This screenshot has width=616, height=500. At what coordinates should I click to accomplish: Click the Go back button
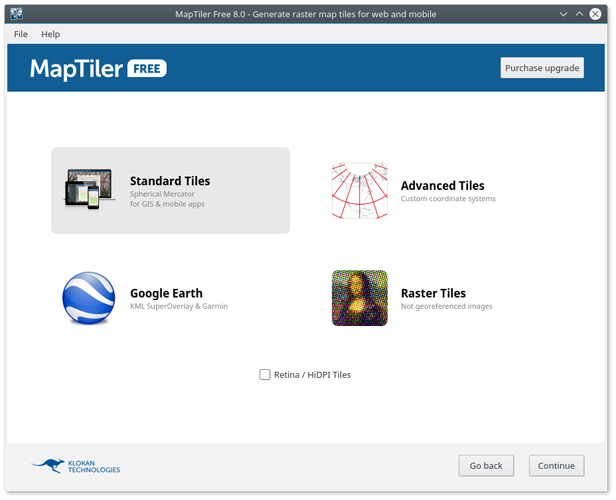click(486, 466)
